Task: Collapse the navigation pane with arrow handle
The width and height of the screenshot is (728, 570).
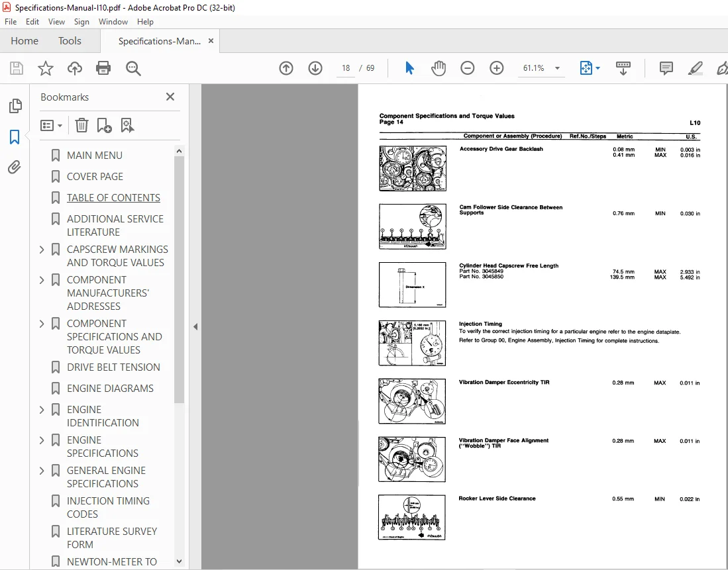Action: [x=195, y=327]
